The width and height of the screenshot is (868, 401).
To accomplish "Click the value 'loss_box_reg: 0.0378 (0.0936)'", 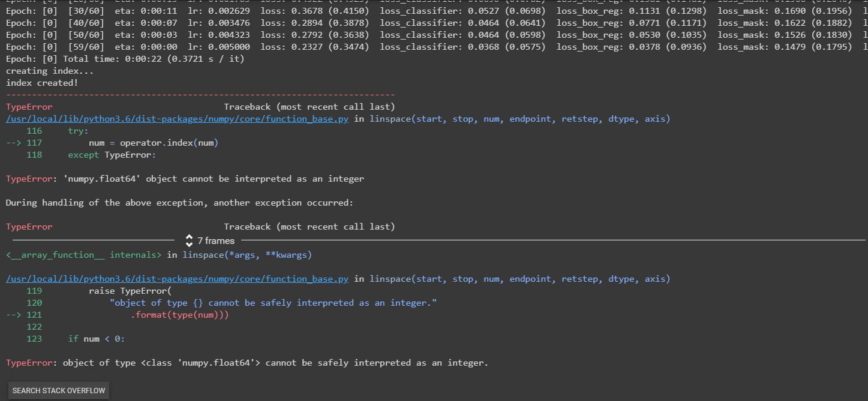I will point(632,47).
